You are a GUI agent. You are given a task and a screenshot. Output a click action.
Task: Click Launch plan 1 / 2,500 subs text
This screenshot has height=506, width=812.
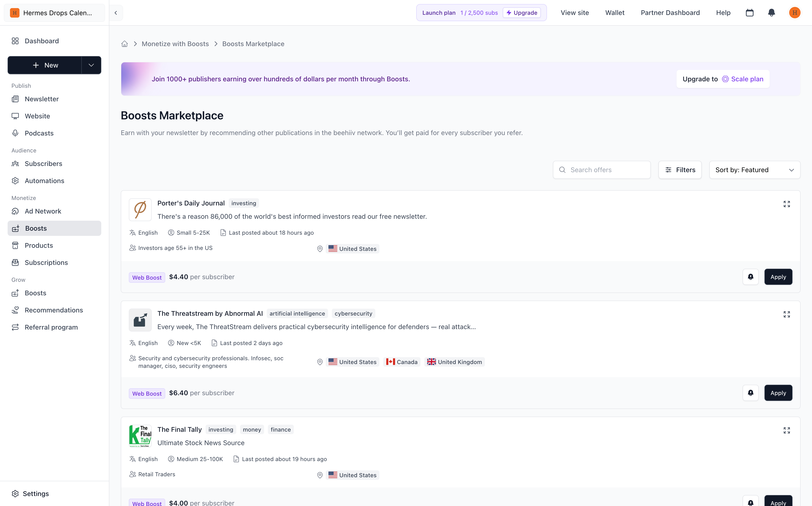[x=460, y=13]
